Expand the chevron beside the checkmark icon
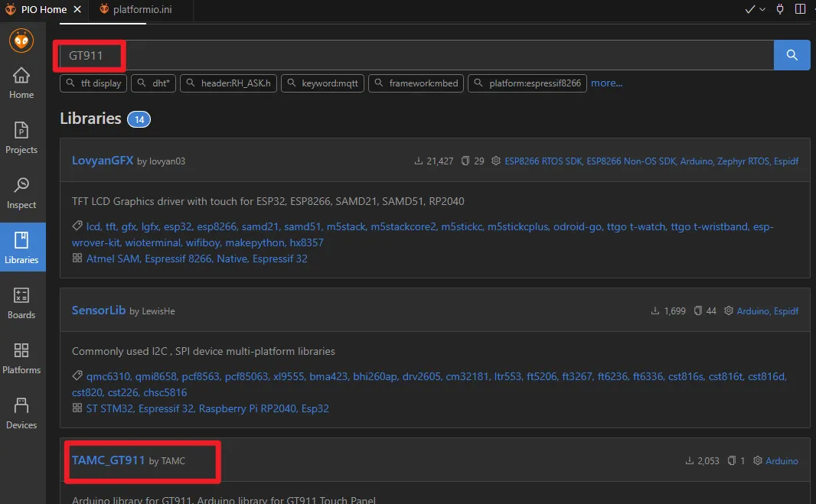Viewport: 816px width, 504px height. pos(762,9)
